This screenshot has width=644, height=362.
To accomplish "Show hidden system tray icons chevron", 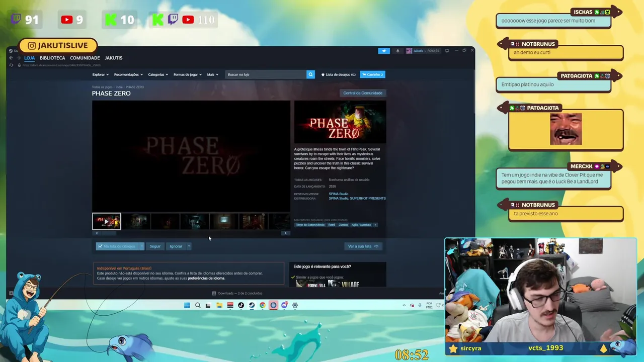I will (404, 305).
